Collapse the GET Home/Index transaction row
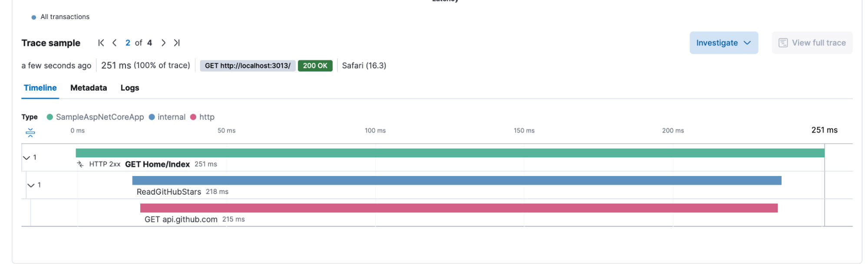 26,158
